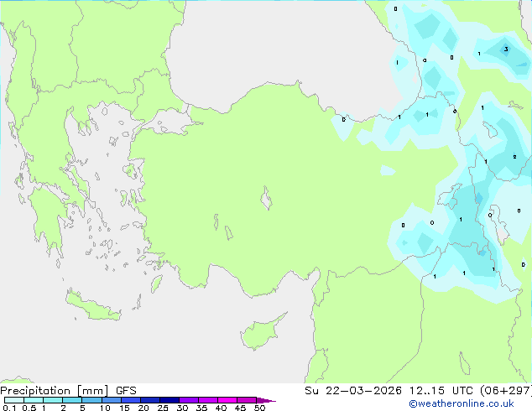Click the "GFS" model label

pyautogui.click(x=126, y=391)
